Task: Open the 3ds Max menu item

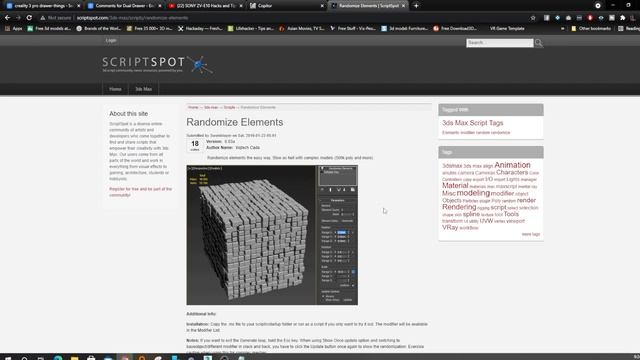Action: pyautogui.click(x=143, y=89)
